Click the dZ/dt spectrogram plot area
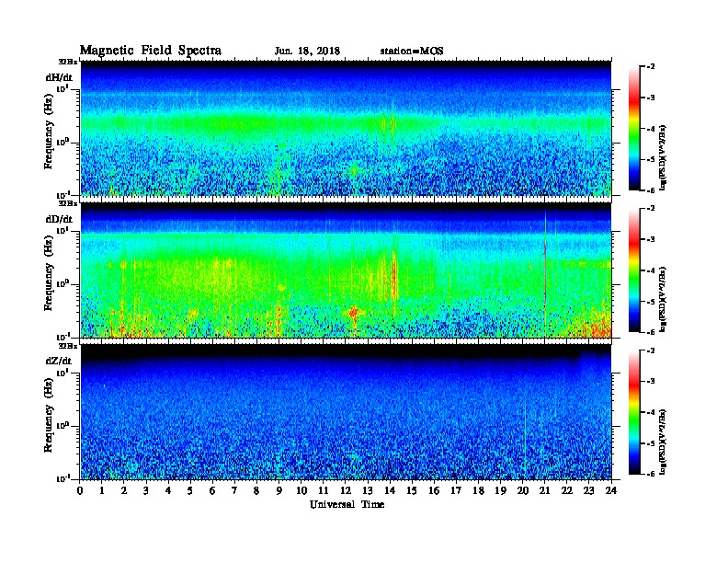The height and width of the screenshot is (563, 728). [x=346, y=412]
